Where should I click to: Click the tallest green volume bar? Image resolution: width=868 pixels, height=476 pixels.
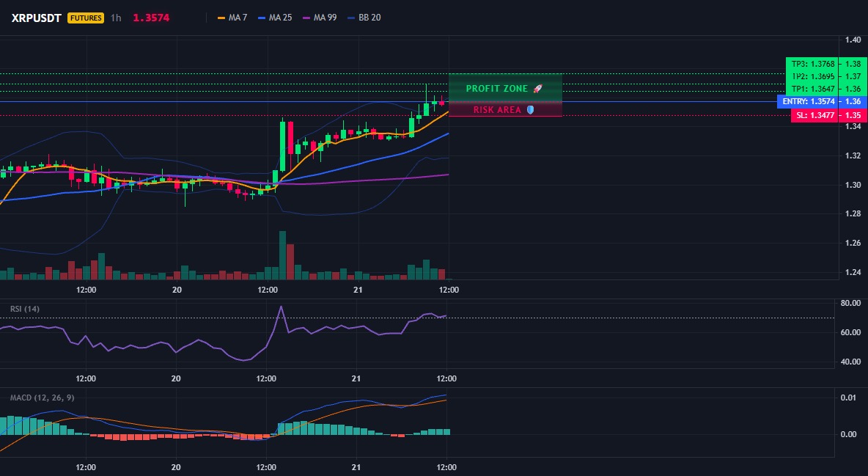point(282,255)
